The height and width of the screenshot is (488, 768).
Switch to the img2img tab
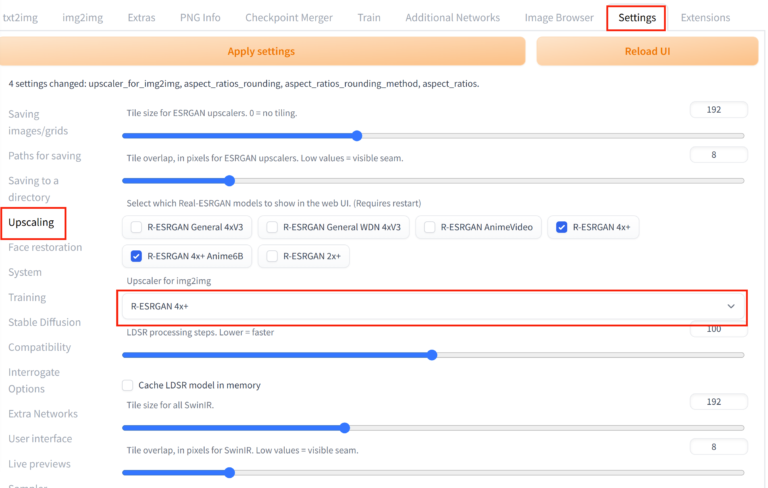tap(82, 18)
